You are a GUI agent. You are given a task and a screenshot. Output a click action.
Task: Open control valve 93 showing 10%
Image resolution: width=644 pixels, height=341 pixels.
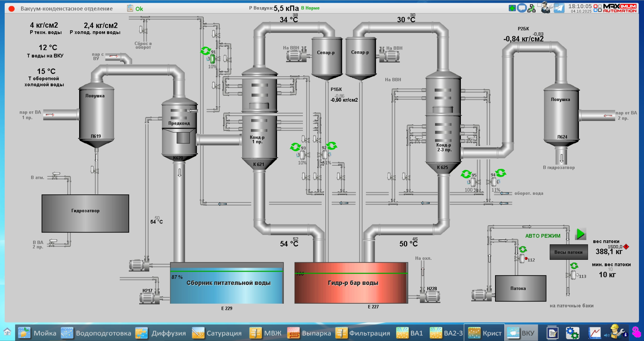[x=302, y=155]
